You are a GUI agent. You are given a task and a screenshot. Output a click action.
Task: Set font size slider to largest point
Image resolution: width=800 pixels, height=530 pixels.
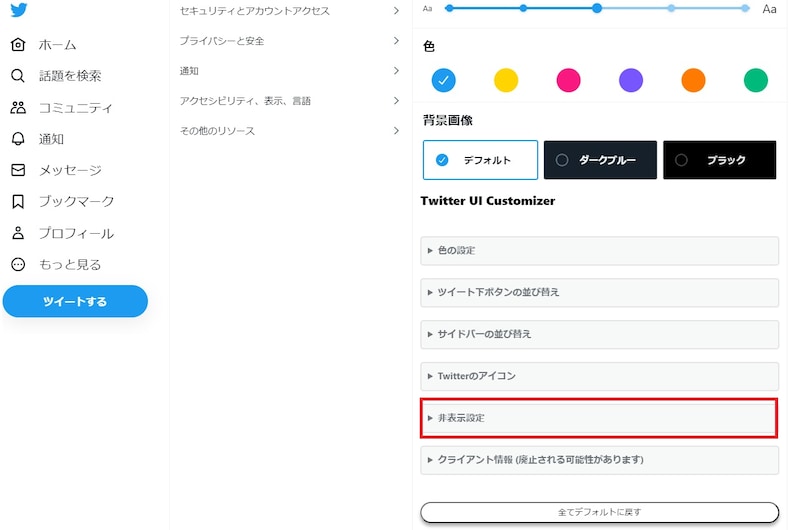click(x=745, y=8)
